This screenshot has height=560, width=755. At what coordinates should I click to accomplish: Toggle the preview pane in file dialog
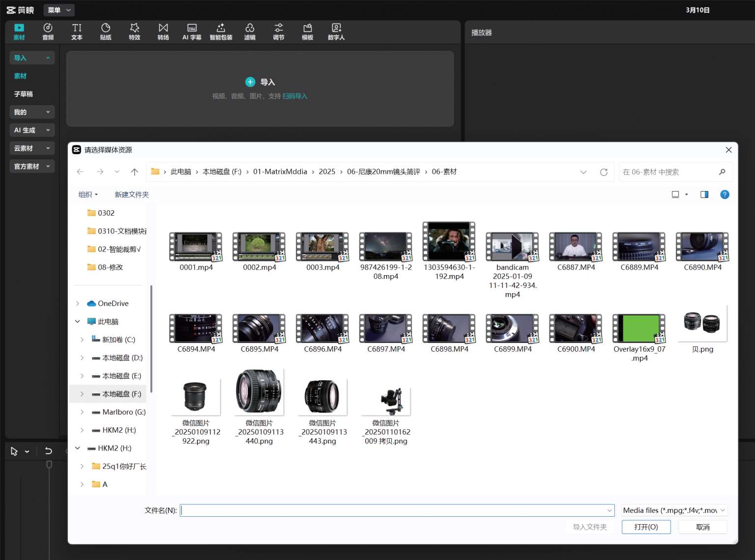(x=704, y=195)
